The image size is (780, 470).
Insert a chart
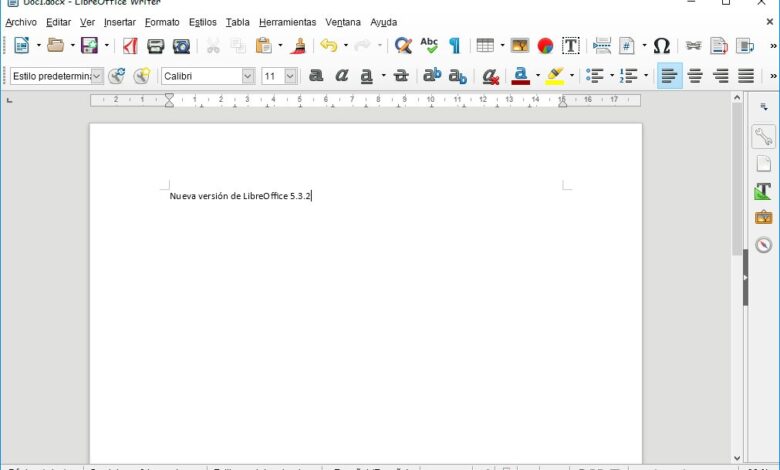pos(545,46)
